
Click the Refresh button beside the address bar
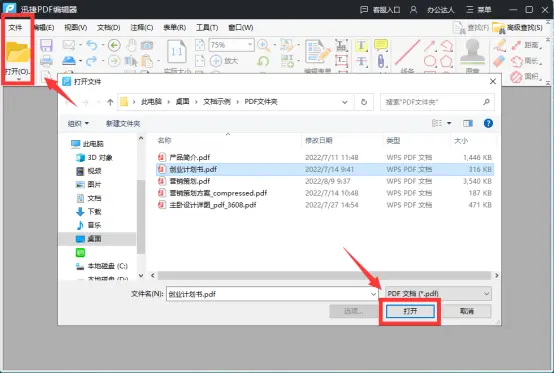pyautogui.click(x=364, y=102)
